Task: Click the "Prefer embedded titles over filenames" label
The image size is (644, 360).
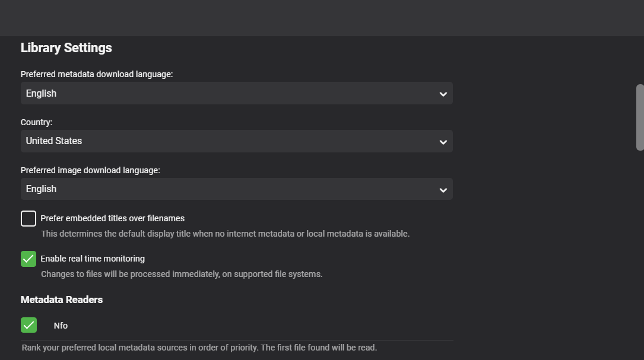Action: [112, 218]
